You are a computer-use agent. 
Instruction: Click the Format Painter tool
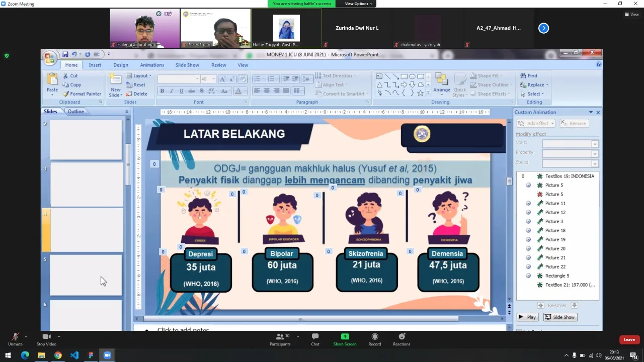[x=82, y=94]
